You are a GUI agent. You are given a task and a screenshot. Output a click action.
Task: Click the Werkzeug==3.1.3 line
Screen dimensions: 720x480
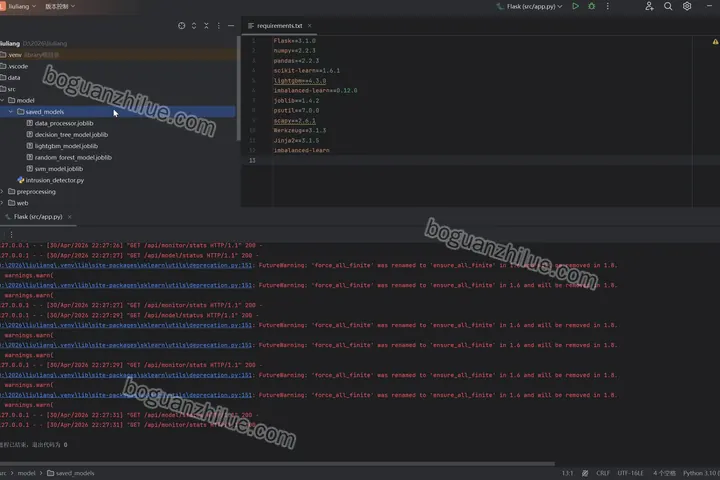tap(299, 130)
